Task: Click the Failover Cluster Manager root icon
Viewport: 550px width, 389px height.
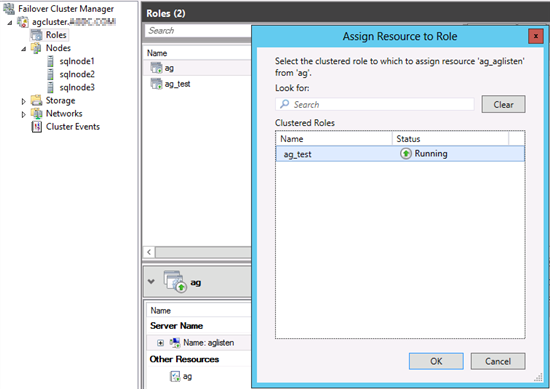Action: coord(9,8)
